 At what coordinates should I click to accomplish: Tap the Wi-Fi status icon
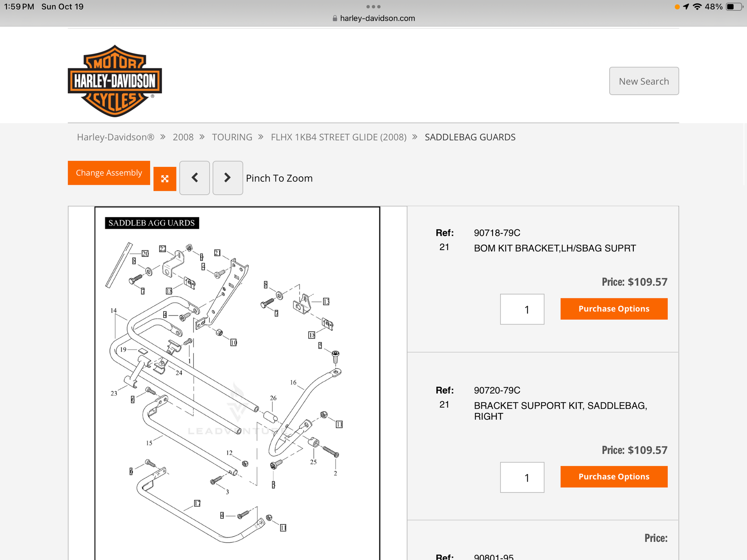[x=697, y=7]
